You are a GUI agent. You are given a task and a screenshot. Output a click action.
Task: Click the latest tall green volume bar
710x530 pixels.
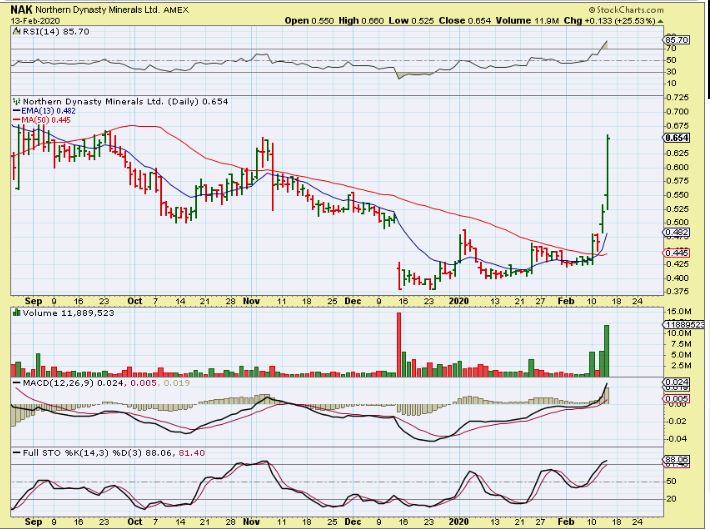click(x=607, y=351)
